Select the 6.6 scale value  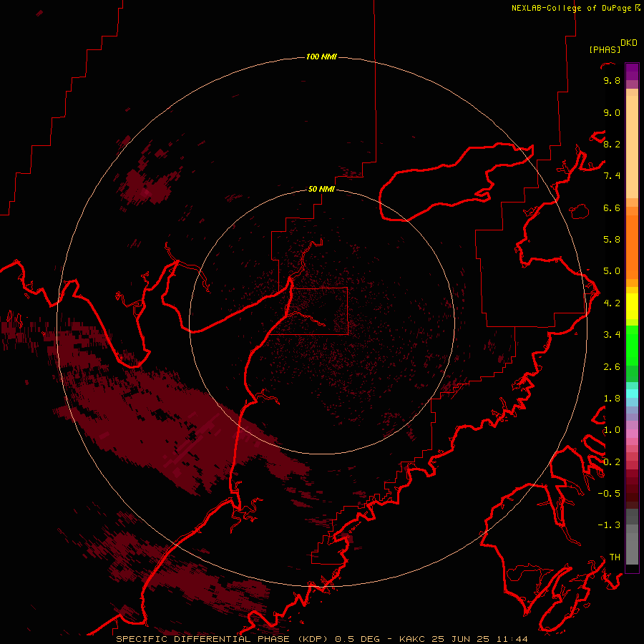(612, 208)
